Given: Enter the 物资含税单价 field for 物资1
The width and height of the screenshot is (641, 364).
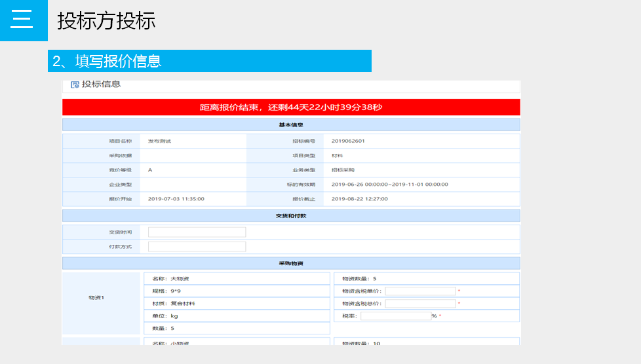Looking at the screenshot, I should [x=420, y=291].
